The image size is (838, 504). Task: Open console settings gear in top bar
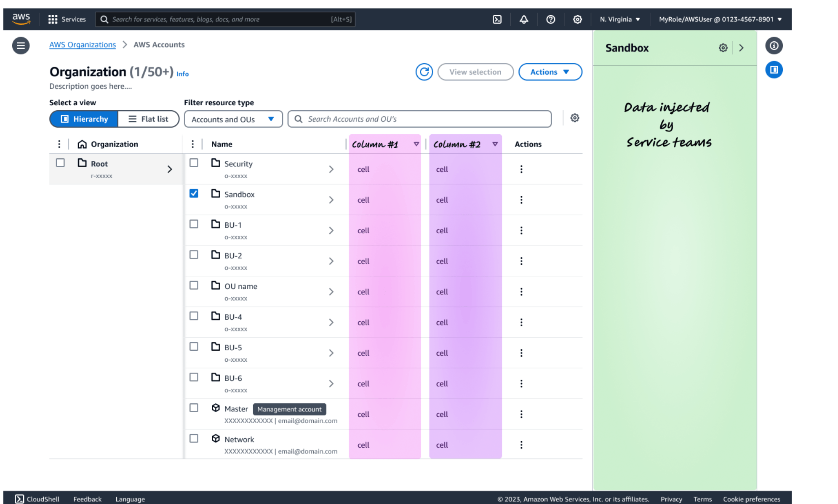pos(578,19)
